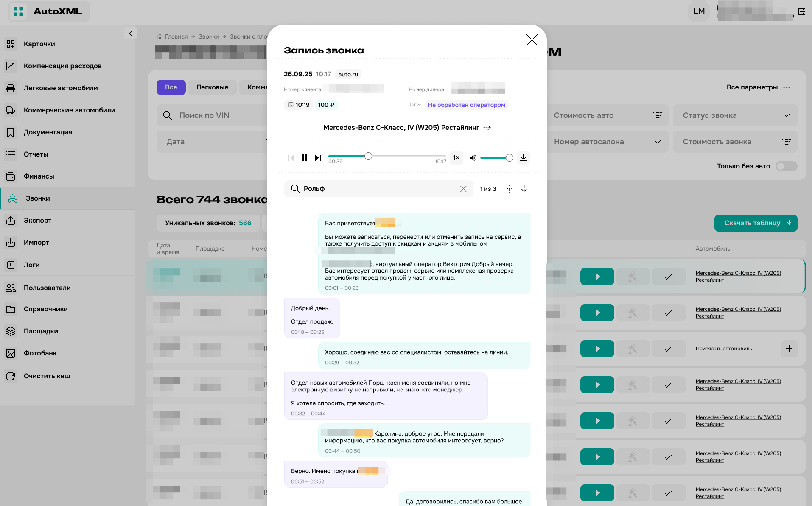Click the plus to attach a car
The width and height of the screenshot is (812, 506).
click(789, 349)
